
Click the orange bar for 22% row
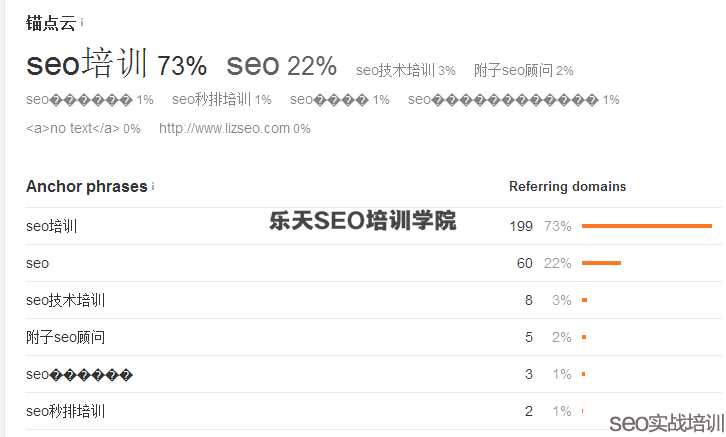(601, 263)
